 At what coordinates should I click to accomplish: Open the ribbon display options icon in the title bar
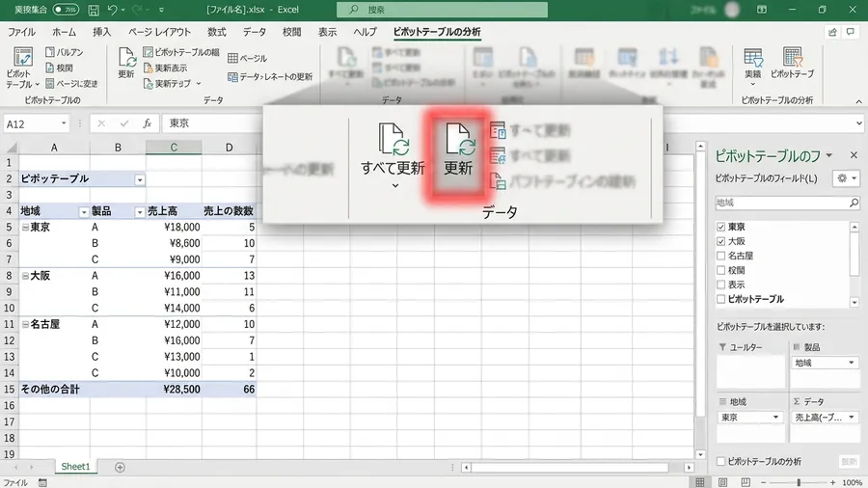point(762,10)
